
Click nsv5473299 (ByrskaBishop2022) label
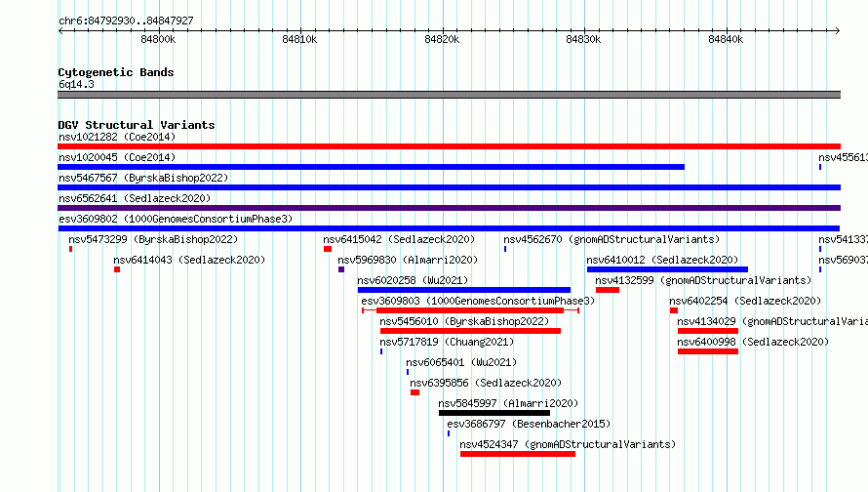click(x=153, y=239)
